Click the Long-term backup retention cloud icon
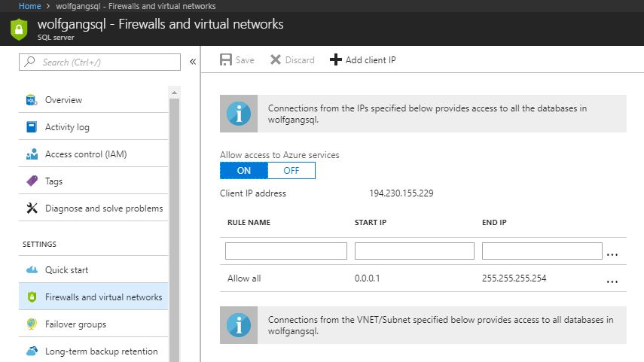Screen dimensions: 644x362 pos(32,351)
